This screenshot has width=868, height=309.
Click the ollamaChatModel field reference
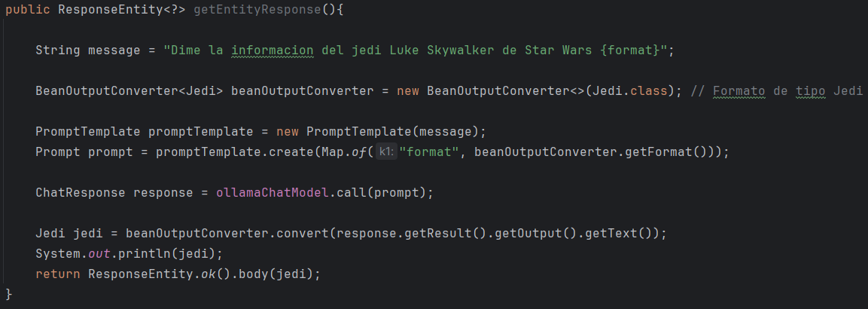point(272,192)
